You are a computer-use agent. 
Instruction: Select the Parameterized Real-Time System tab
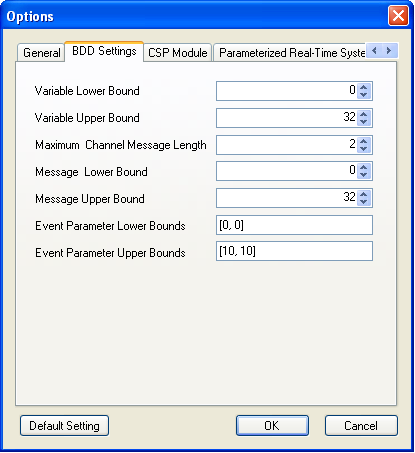pos(290,53)
